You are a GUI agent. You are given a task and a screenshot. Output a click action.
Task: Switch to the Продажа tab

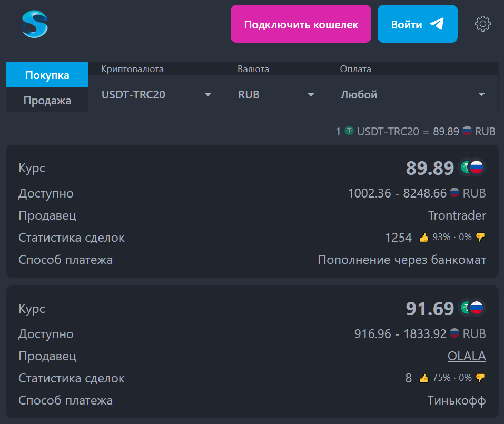47,100
